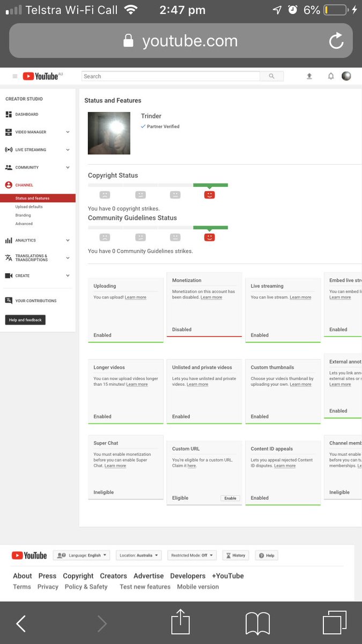Open the Copyright footer link

click(x=78, y=576)
